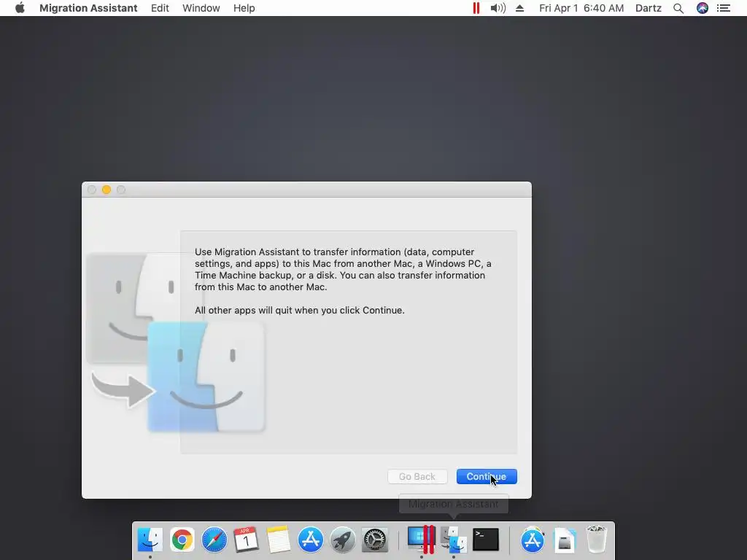
Task: Open the volume control in menu bar
Action: click(x=498, y=8)
